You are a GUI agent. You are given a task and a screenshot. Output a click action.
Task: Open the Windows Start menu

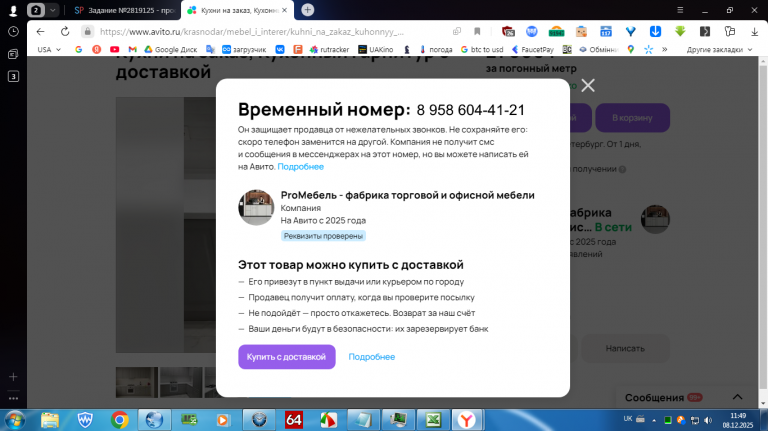[x=14, y=420]
